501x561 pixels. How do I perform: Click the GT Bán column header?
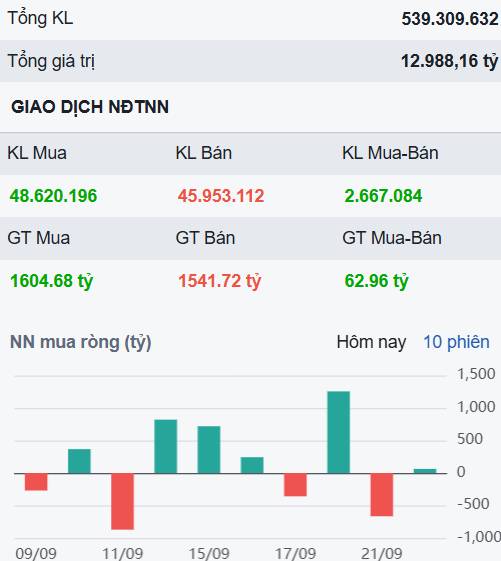[x=205, y=238]
